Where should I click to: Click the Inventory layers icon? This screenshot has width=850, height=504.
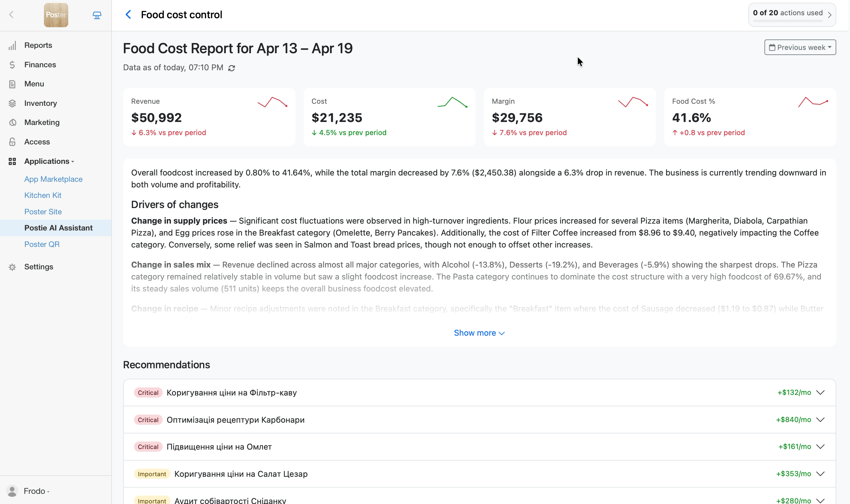point(12,103)
